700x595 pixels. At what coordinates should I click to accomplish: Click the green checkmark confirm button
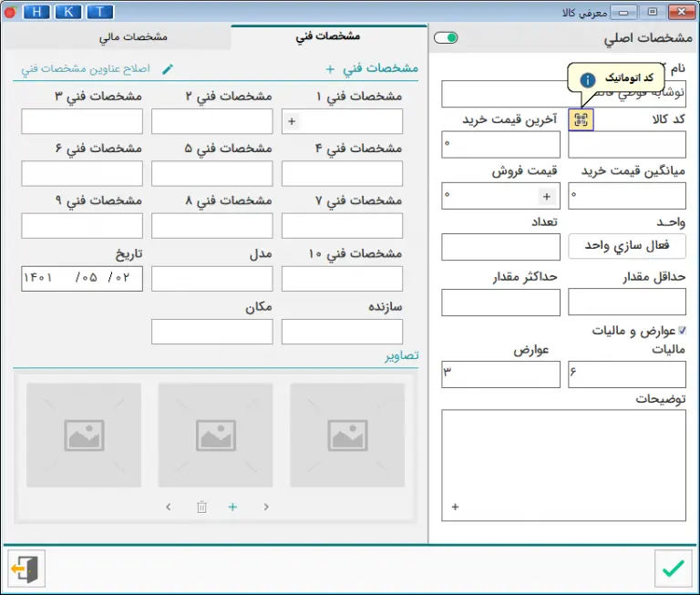pyautogui.click(x=674, y=569)
